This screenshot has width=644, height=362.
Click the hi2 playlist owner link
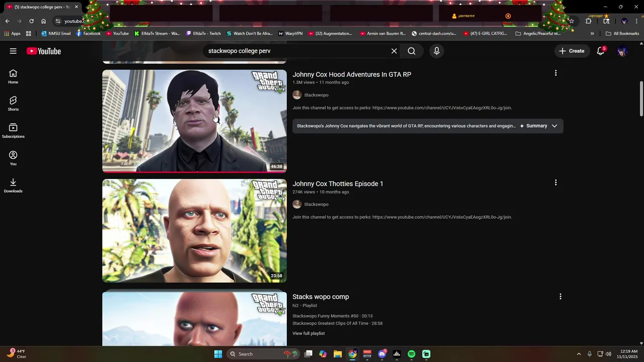pyautogui.click(x=295, y=306)
